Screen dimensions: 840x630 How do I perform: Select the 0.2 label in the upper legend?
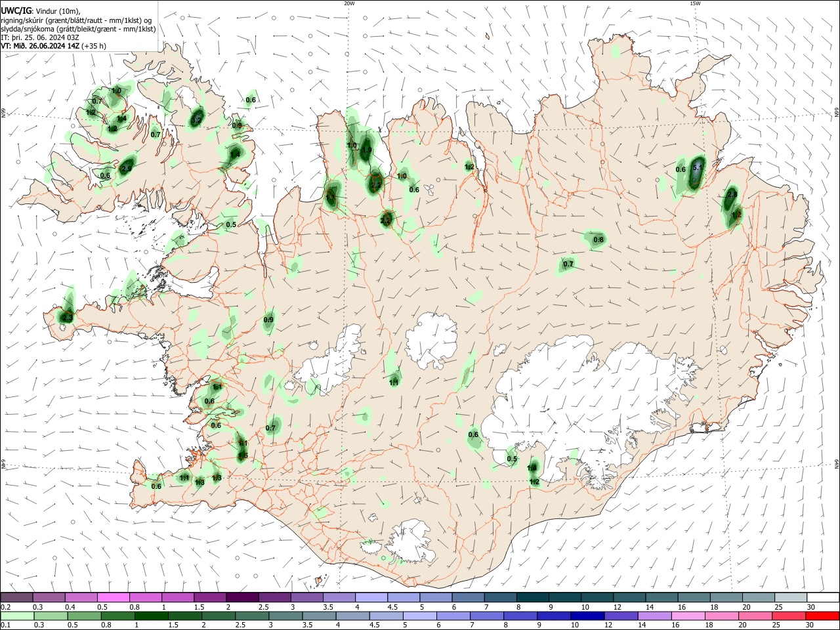point(5,607)
